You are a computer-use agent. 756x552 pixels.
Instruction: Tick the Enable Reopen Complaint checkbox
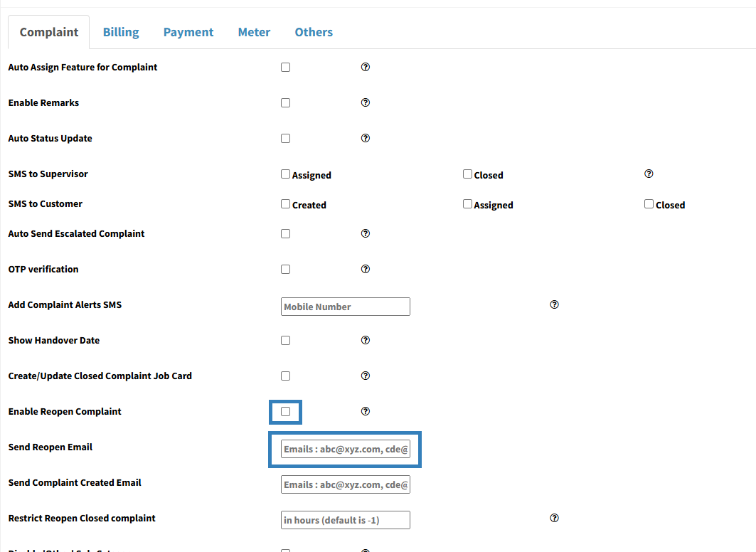point(285,412)
